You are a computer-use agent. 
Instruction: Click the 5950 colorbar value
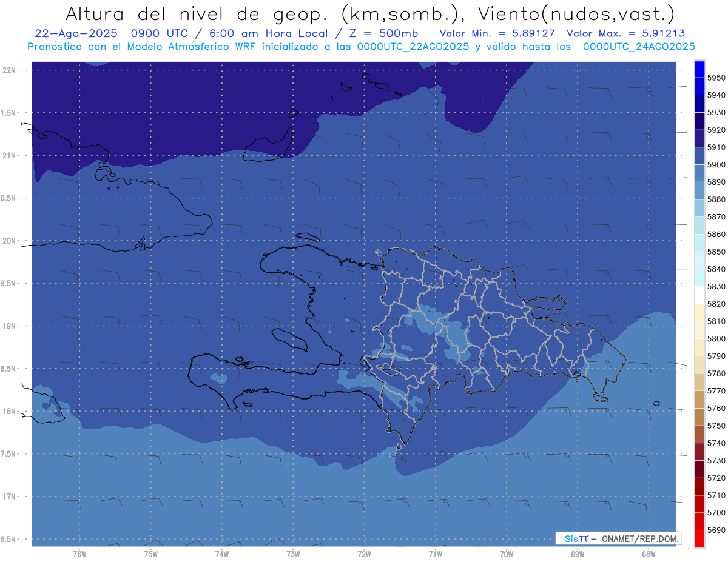pyautogui.click(x=716, y=78)
